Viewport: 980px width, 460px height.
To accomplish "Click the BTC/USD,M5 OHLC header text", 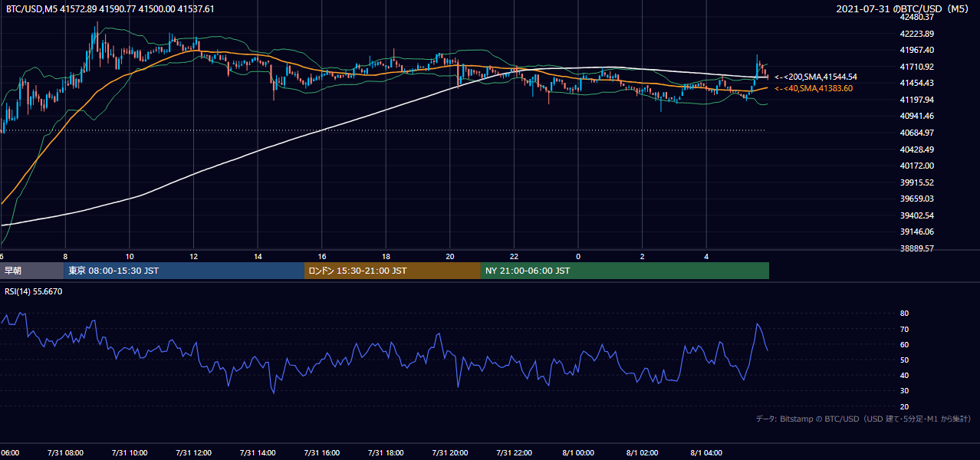I will 110,9.
